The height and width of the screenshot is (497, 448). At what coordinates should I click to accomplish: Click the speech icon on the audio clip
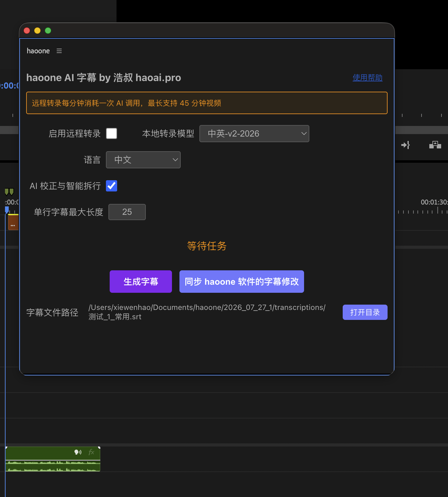point(78,452)
